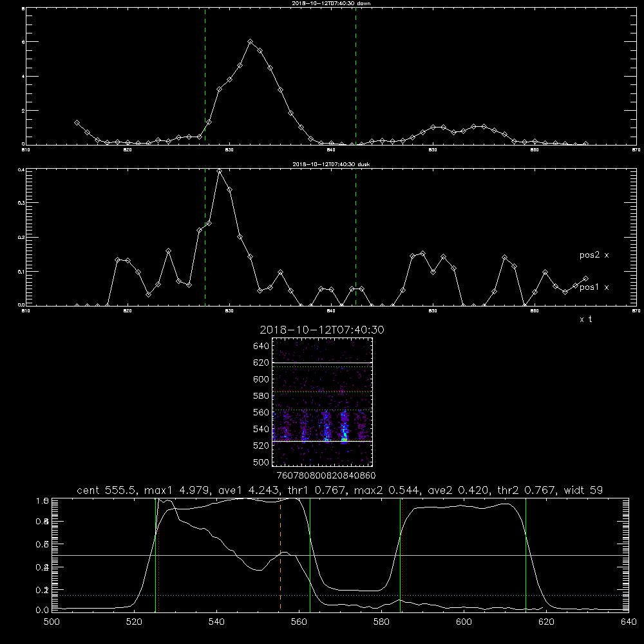Click the solid green line near 615 in profile plot
The height and width of the screenshot is (644, 644).
coord(526,554)
